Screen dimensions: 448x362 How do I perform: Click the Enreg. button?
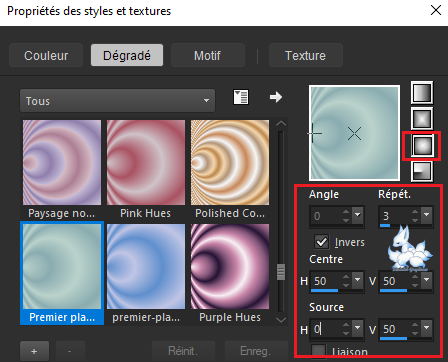coord(256,351)
